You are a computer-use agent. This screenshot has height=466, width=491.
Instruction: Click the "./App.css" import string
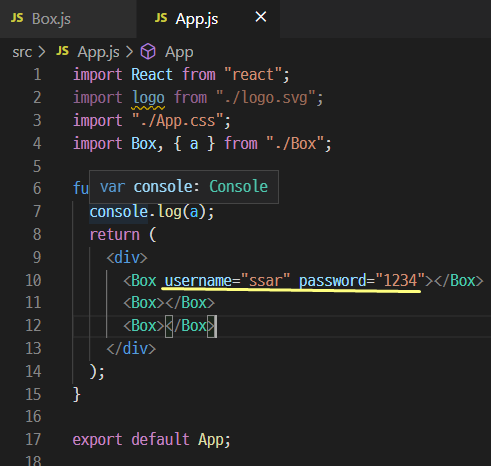[178, 121]
